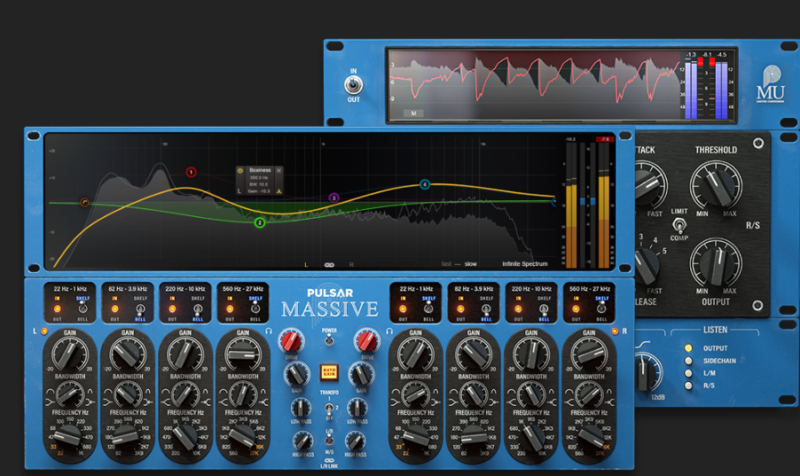
Task: Click L channel first band Gain knob
Action: (x=70, y=354)
